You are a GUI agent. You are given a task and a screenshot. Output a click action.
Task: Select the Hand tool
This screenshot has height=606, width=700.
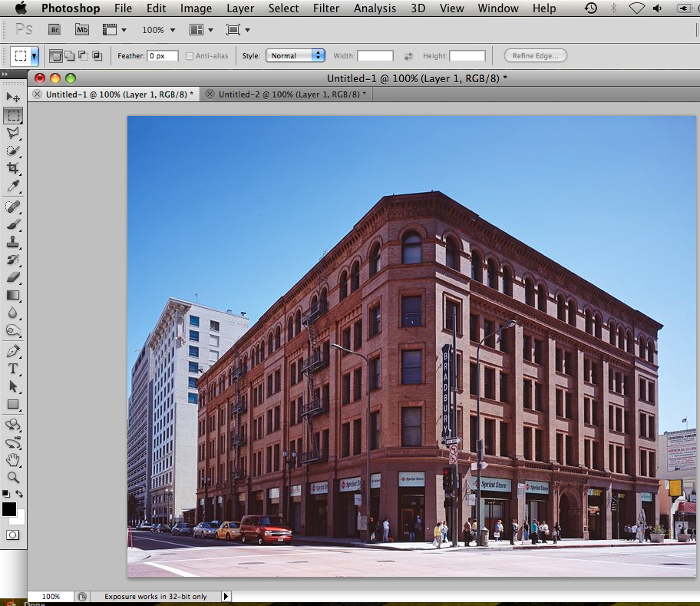click(x=13, y=460)
